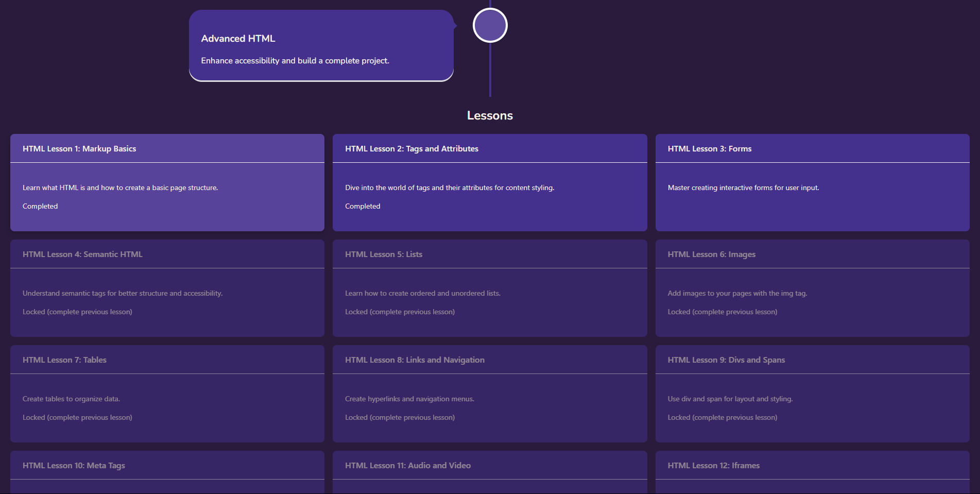The height and width of the screenshot is (494, 980).
Task: Click Locked status text under Lesson 9
Action: [x=723, y=417]
